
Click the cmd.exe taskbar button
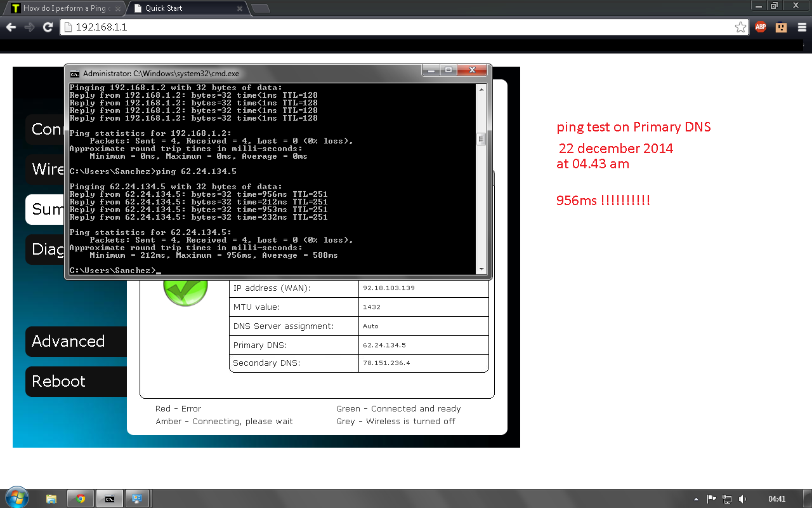click(x=109, y=498)
